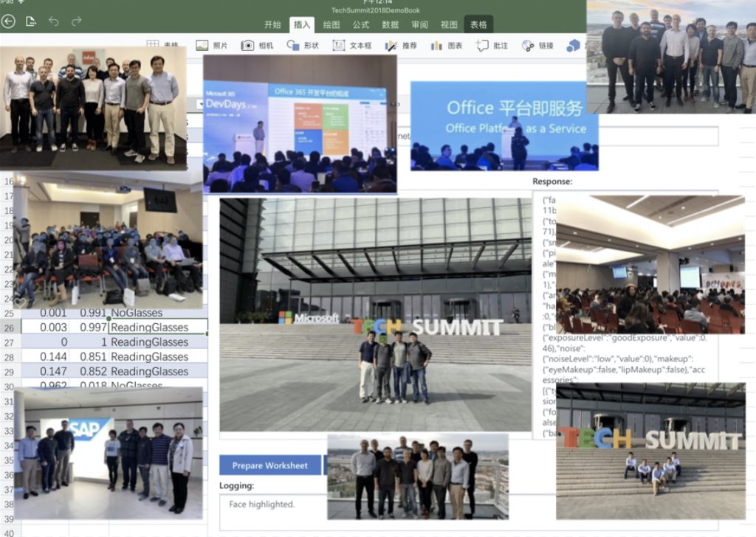The image size is (756, 537).
Task: Open the add-ins icon after 链接
Action: pos(573,46)
